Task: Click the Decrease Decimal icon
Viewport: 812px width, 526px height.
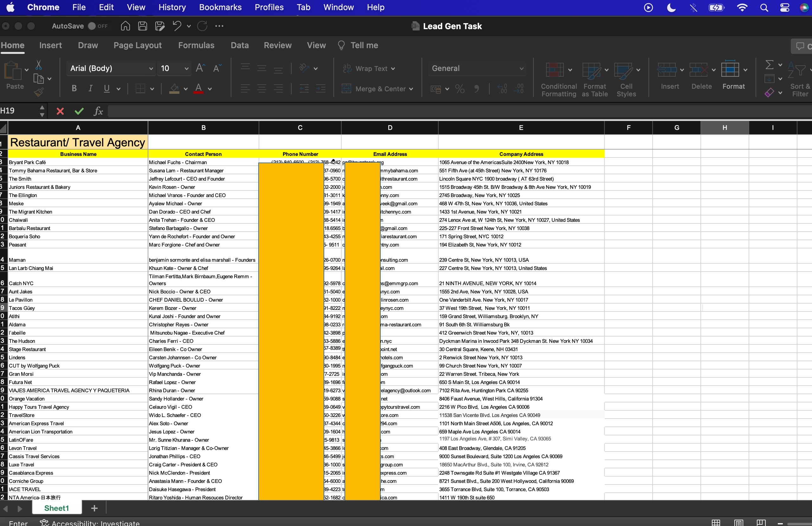Action: 519,89
